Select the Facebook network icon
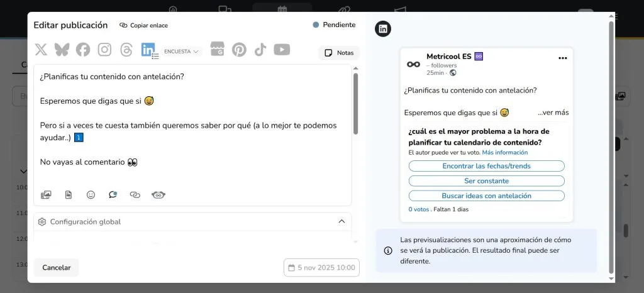Screen dimensions: 644x293 coord(83,50)
